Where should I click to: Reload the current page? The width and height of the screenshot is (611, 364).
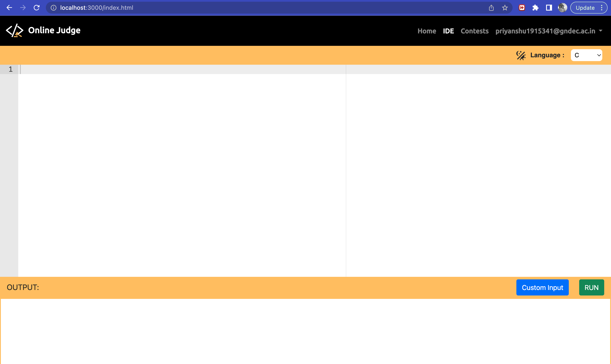click(37, 8)
